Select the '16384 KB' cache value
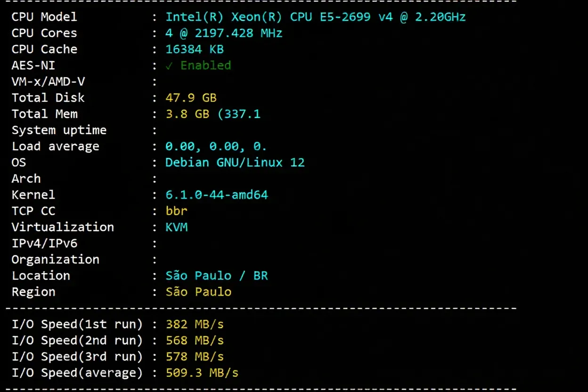The image size is (588, 392). click(x=195, y=49)
